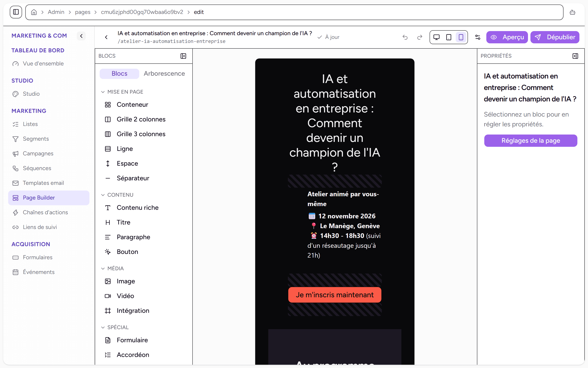Image resolution: width=588 pixels, height=368 pixels.
Task: Open Templates email in sidebar
Action: pos(49,183)
